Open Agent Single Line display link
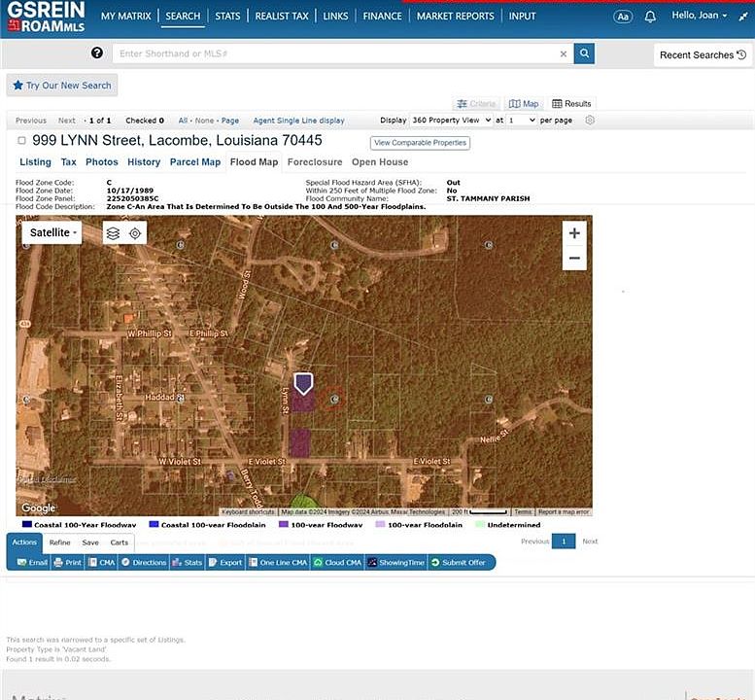The image size is (755, 700). [299, 121]
